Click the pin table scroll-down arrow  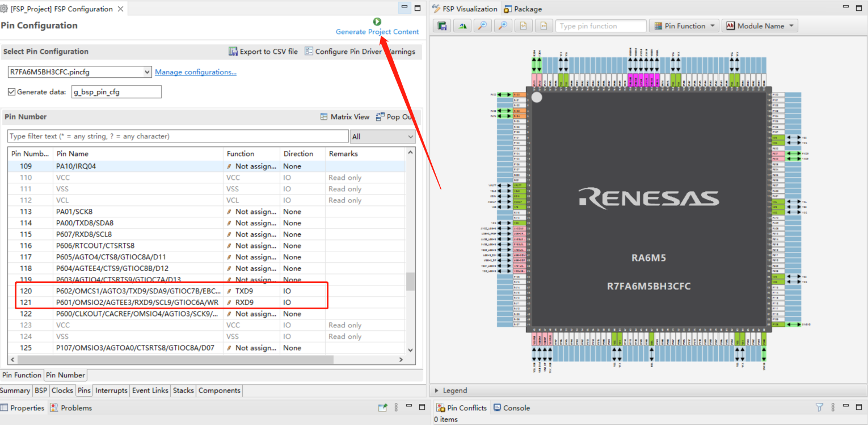point(411,351)
